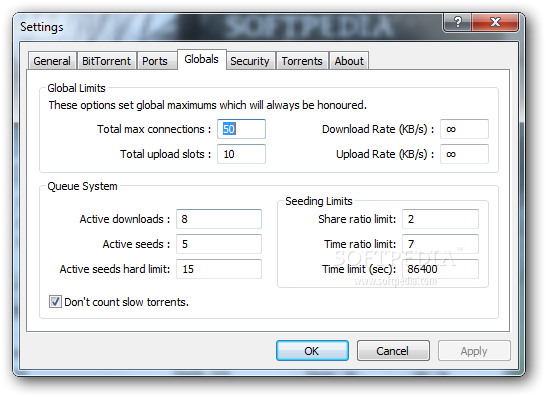Click the Queue System group label
The image size is (546, 397).
pyautogui.click(x=82, y=186)
